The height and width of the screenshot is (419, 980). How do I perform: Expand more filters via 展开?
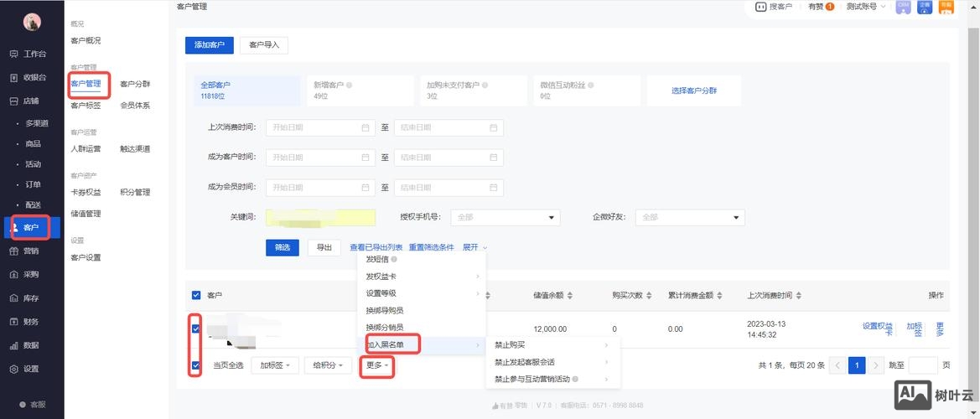(474, 247)
